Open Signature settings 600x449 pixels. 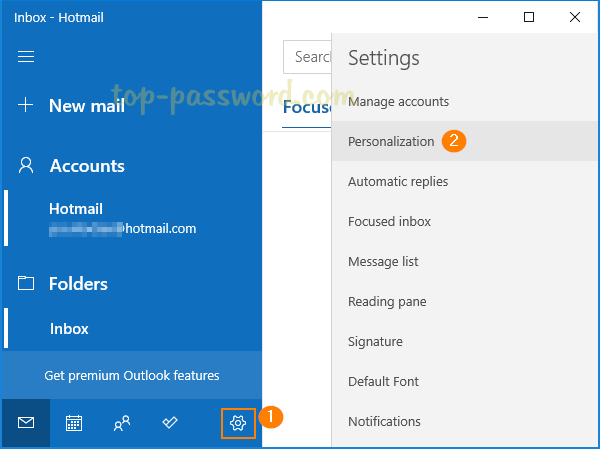375,342
